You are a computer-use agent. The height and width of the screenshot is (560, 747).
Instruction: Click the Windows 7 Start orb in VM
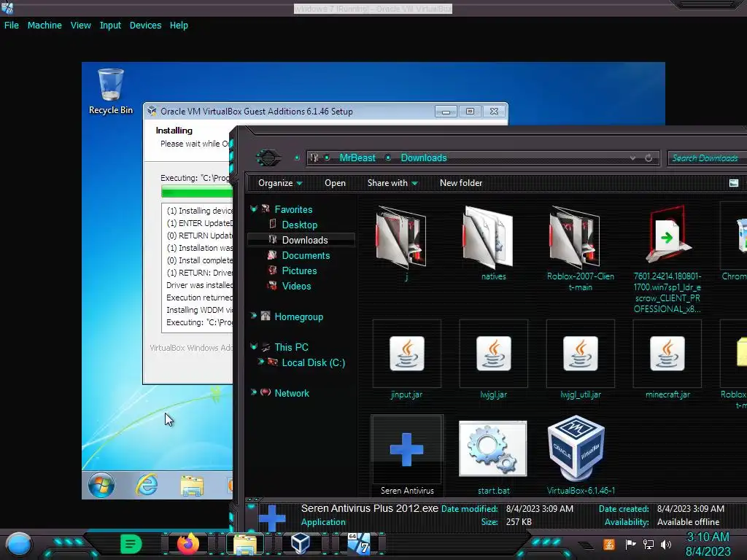tap(101, 485)
